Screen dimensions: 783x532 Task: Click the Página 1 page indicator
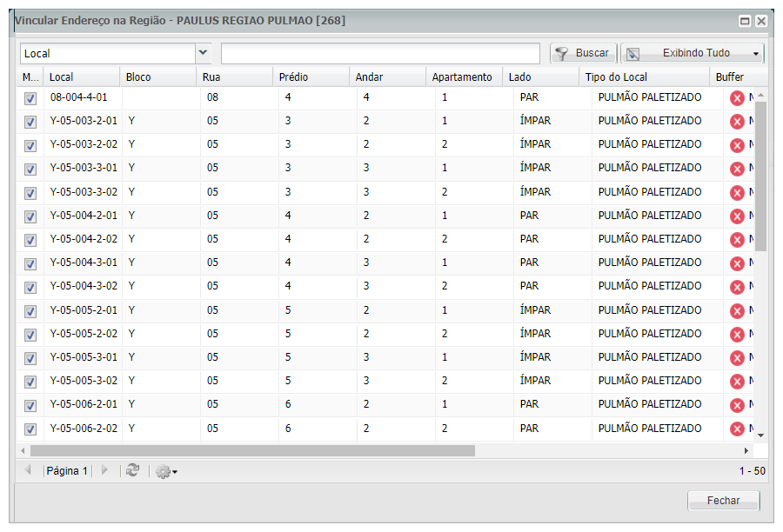(x=67, y=470)
